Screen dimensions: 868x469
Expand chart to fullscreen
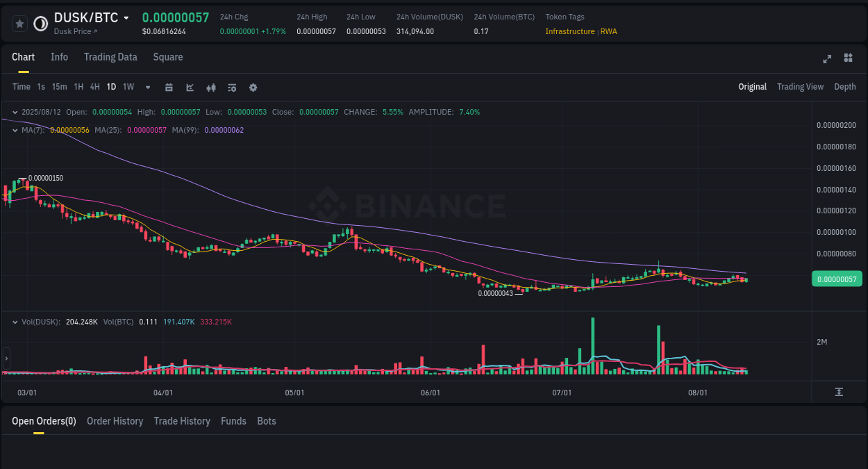[827, 58]
